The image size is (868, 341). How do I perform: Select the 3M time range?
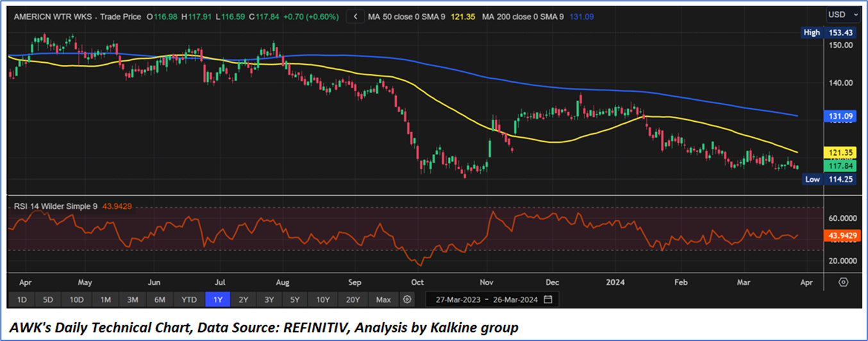(x=133, y=299)
